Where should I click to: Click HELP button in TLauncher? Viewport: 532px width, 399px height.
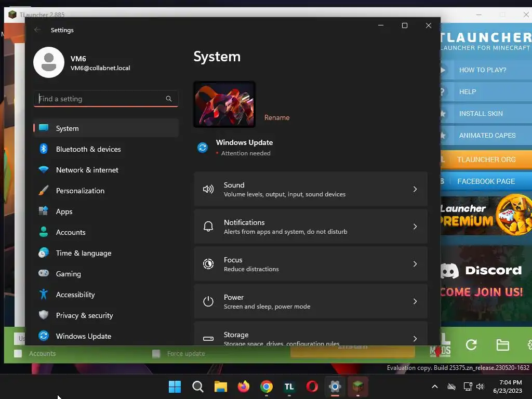pyautogui.click(x=486, y=91)
